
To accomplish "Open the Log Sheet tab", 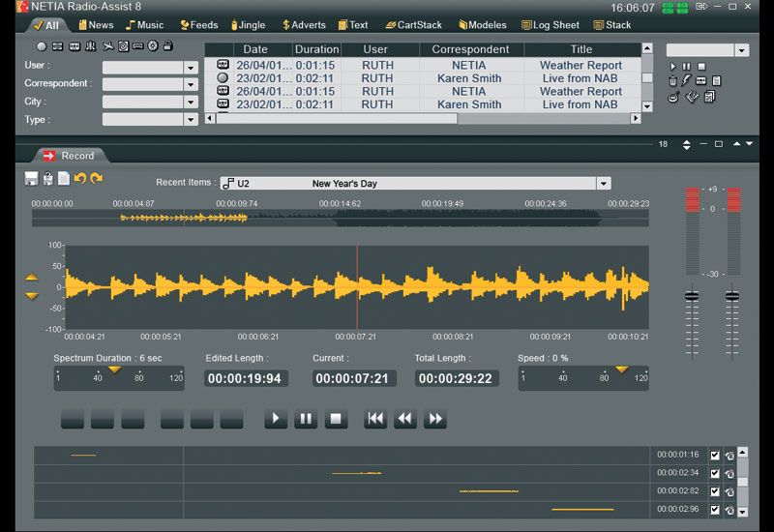I will (x=551, y=25).
